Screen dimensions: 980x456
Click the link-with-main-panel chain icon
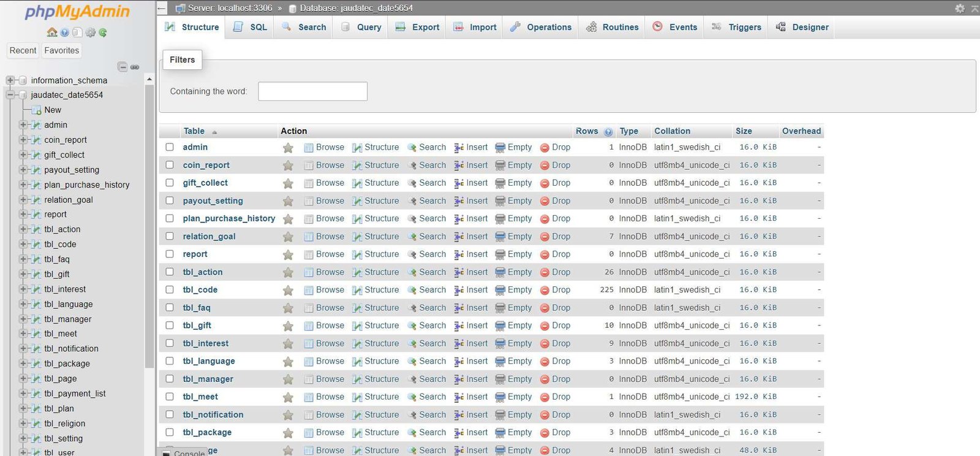coord(135,67)
